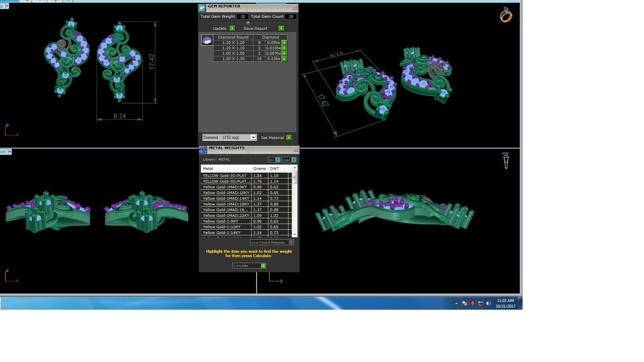Select Yellow Gold-1MAD:14KY metal row

[226, 198]
